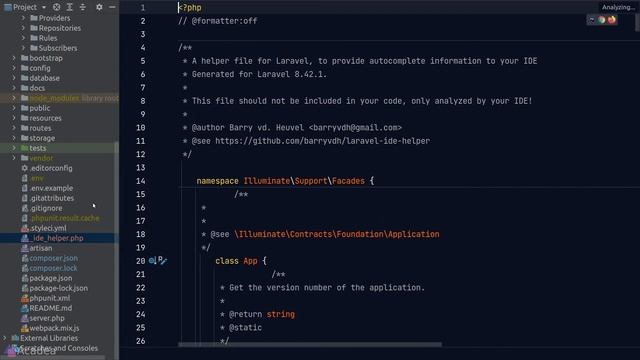The height and width of the screenshot is (360, 640).
Task: Expand the bootstrap folder chevron
Action: pos(14,58)
